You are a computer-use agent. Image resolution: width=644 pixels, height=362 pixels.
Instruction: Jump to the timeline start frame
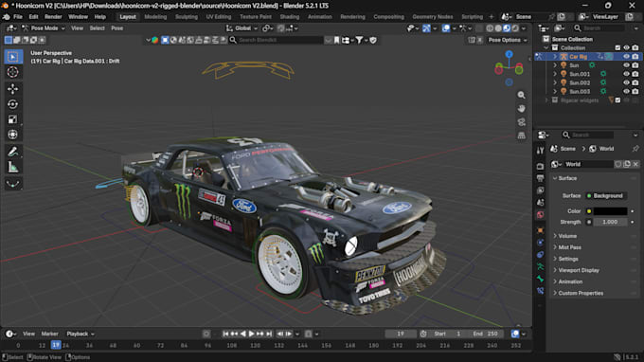click(225, 334)
